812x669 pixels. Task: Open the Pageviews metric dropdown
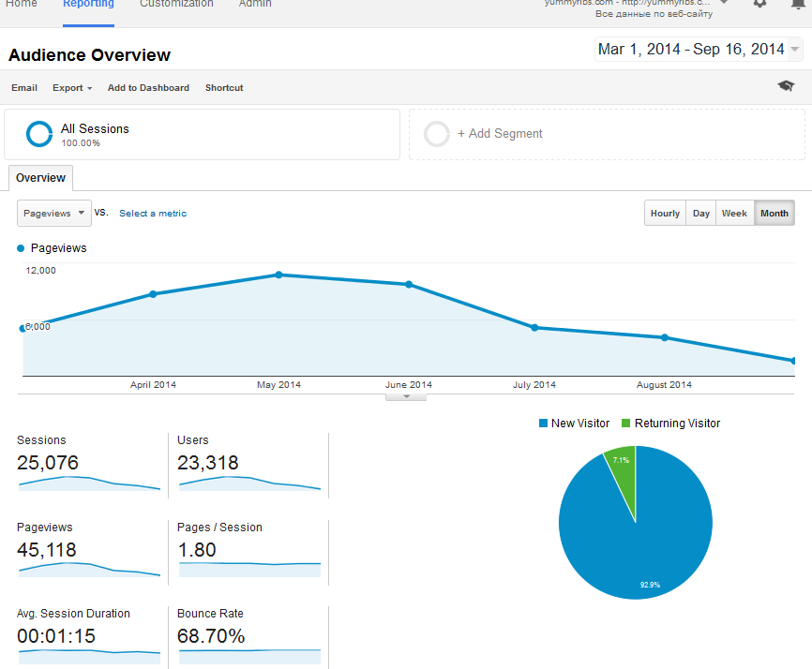click(x=53, y=214)
